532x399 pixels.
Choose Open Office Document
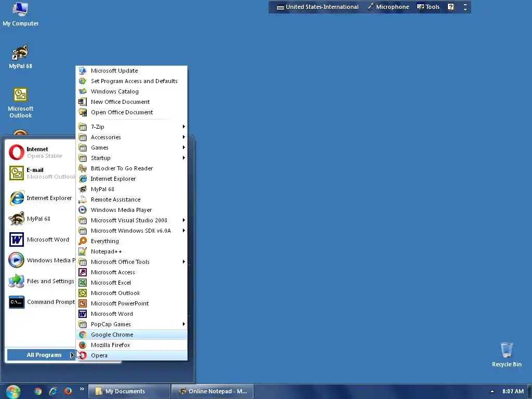coord(131,112)
